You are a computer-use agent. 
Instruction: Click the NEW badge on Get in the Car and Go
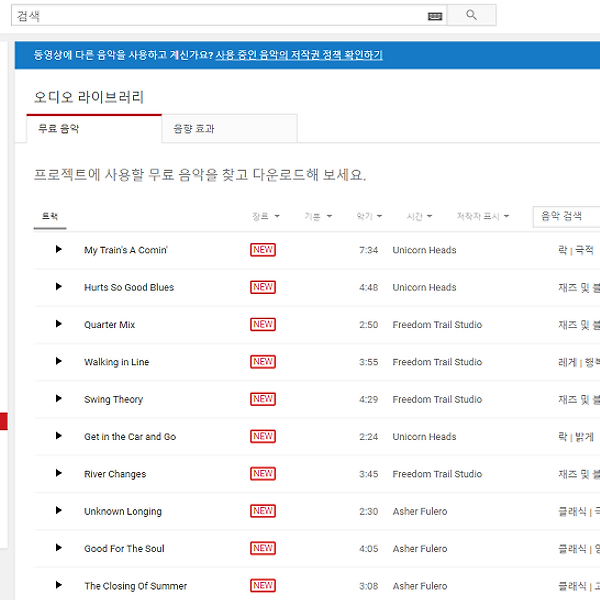262,436
